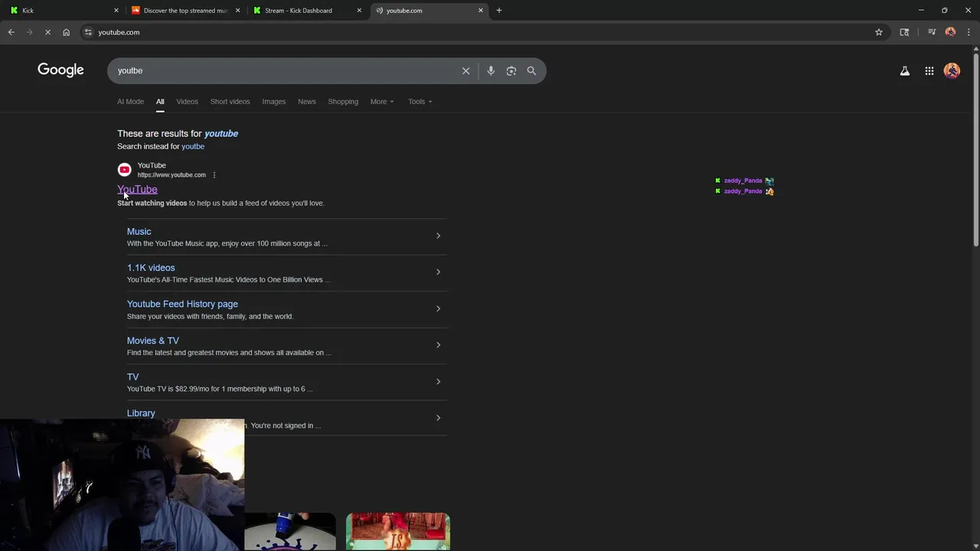This screenshot has width=980, height=551.
Task: Submit search with magnifier icon
Action: tap(531, 70)
